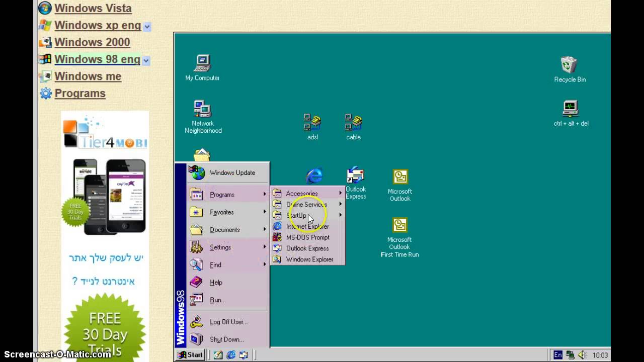Choose Windows Update in the Start menu
Viewport: 644px width, 362px height.
click(228, 172)
